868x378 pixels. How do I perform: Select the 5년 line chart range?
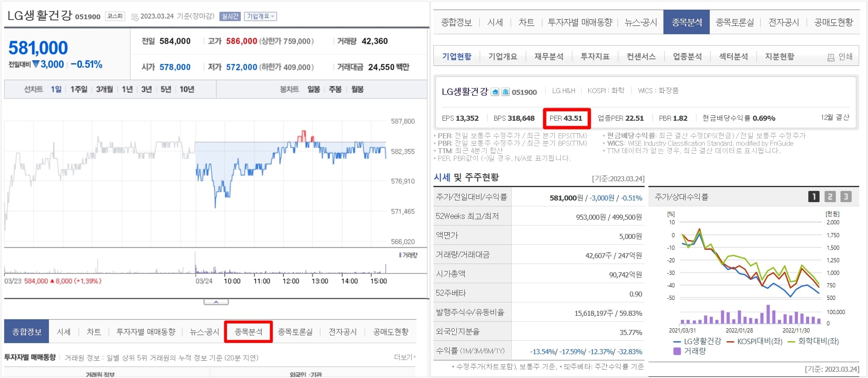tap(166, 89)
